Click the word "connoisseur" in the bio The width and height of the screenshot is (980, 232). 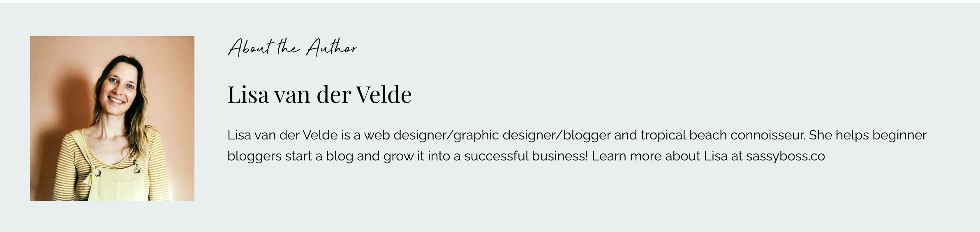767,135
